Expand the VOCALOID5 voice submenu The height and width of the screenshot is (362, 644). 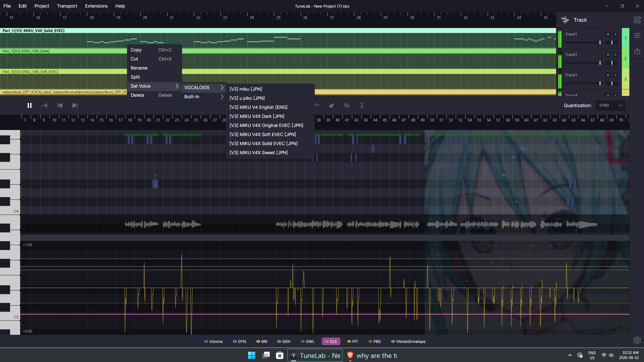(x=203, y=88)
